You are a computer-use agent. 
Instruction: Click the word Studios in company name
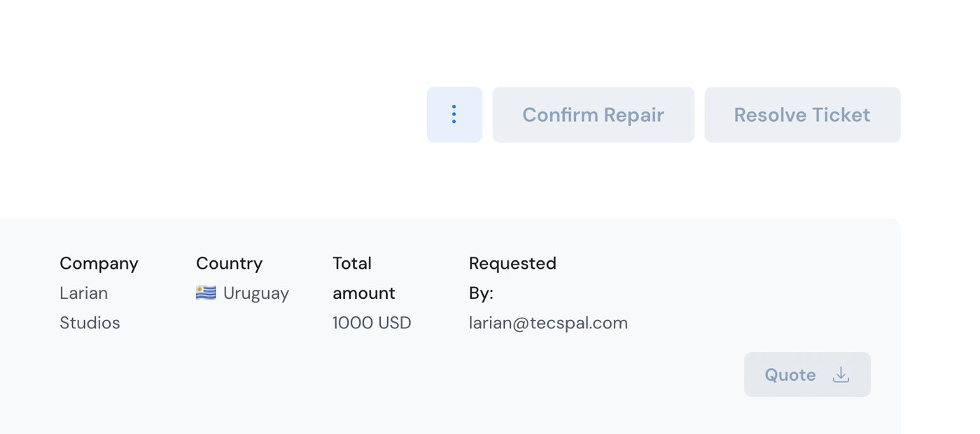90,323
